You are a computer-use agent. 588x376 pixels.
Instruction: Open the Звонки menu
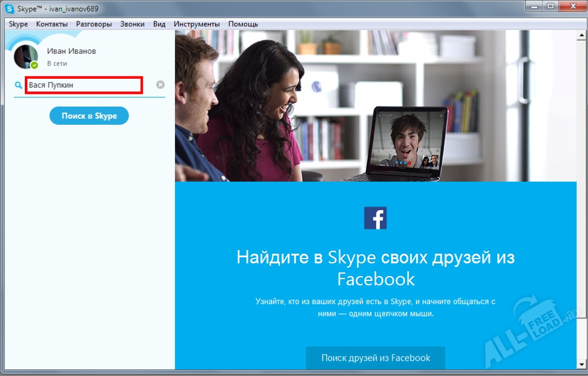click(x=132, y=24)
